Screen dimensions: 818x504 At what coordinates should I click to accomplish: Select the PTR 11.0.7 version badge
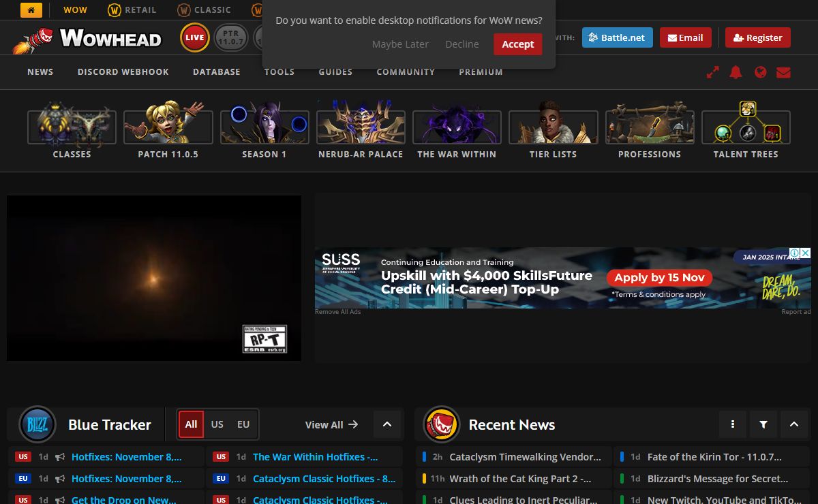231,37
